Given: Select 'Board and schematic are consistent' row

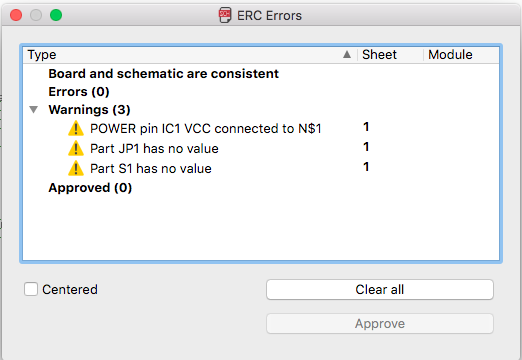Looking at the screenshot, I should [261, 74].
